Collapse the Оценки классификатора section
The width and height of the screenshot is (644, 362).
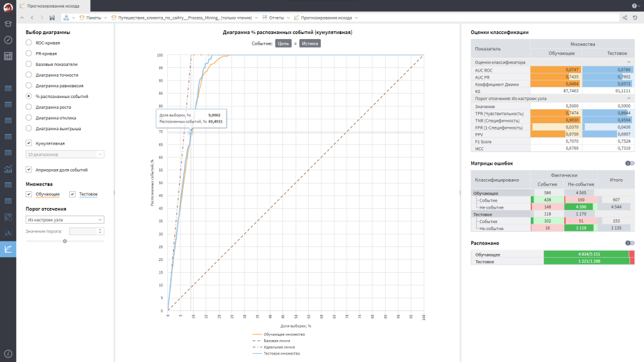point(628,62)
